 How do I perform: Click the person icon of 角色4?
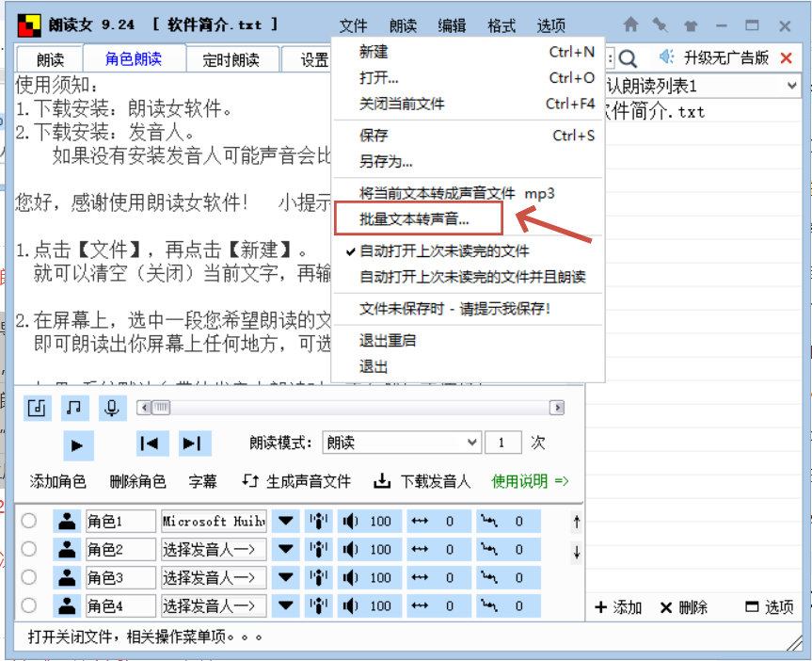point(67,605)
